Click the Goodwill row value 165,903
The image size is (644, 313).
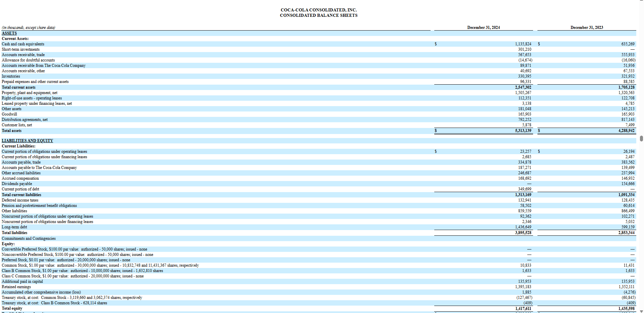524,114
